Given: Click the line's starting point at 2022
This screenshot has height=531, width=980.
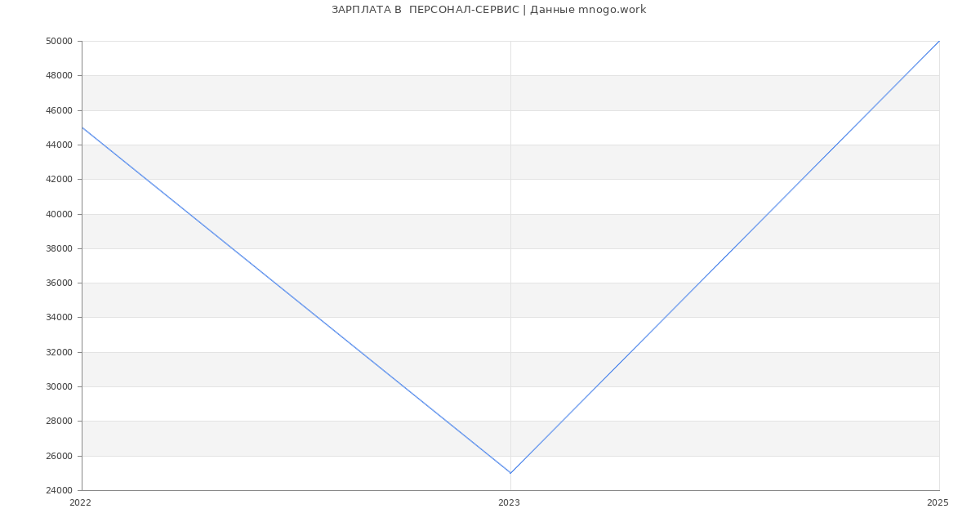Looking at the screenshot, I should [x=82, y=127].
